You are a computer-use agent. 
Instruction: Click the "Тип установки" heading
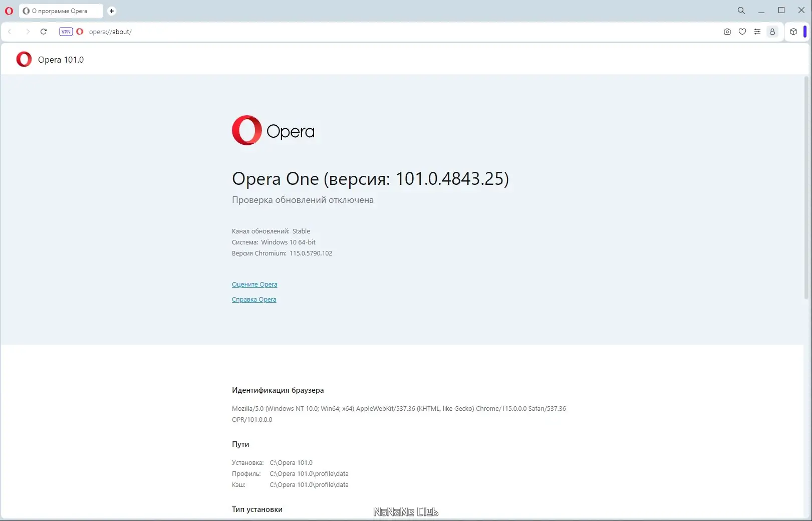(257, 509)
